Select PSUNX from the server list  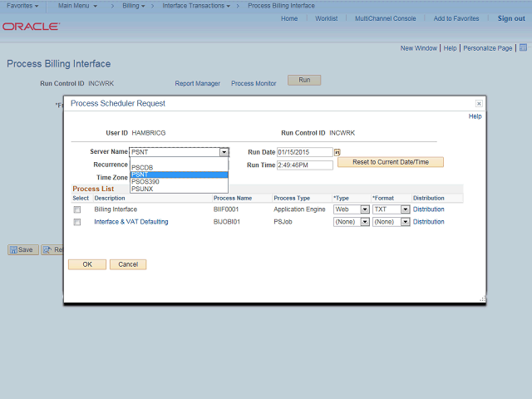point(142,189)
